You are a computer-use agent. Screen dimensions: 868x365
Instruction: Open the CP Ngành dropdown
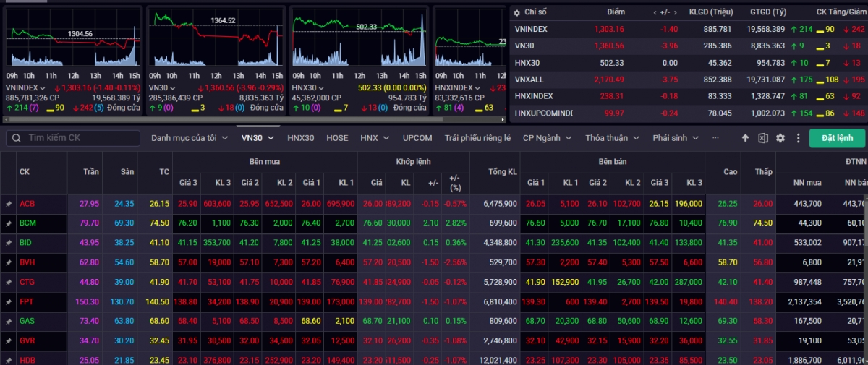(547, 138)
